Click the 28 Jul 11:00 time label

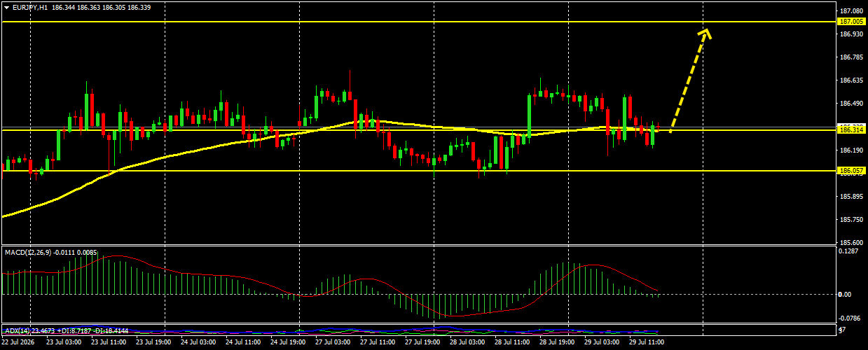[x=512, y=342]
